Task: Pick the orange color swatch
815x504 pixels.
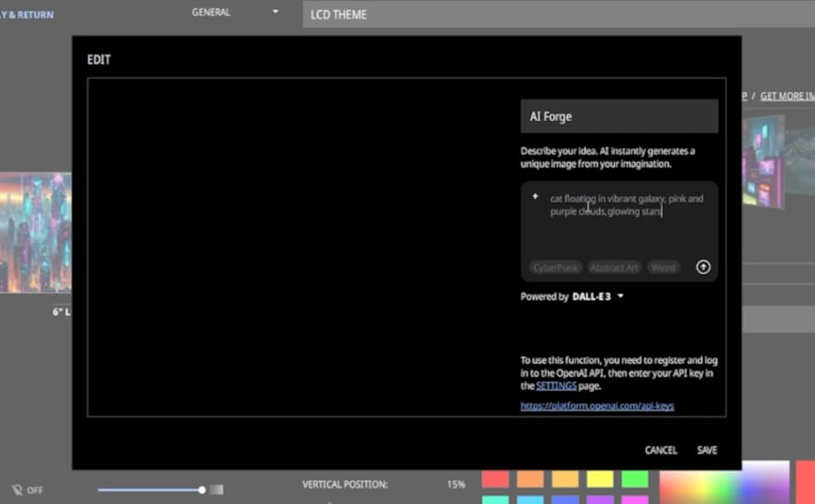Action: click(x=529, y=479)
